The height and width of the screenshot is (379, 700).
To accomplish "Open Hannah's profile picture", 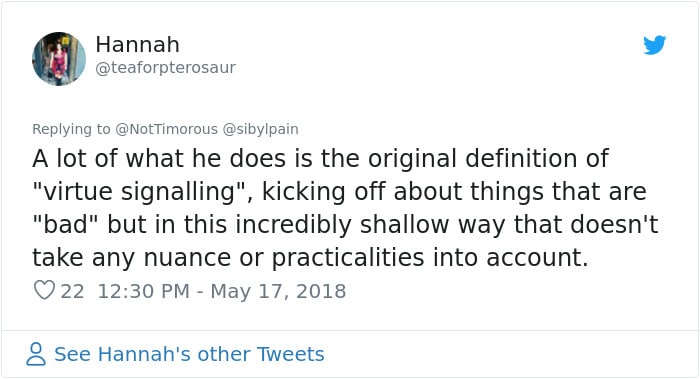I will pos(59,59).
